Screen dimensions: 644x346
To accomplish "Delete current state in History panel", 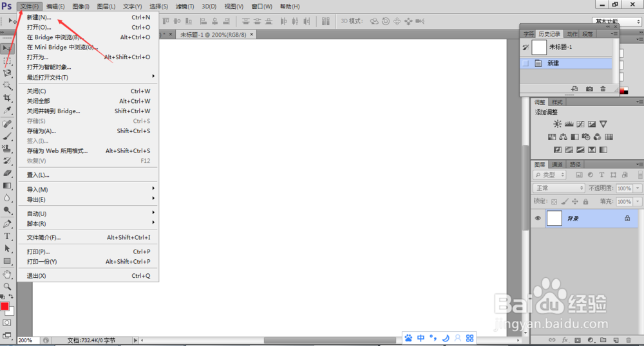I will (603, 89).
